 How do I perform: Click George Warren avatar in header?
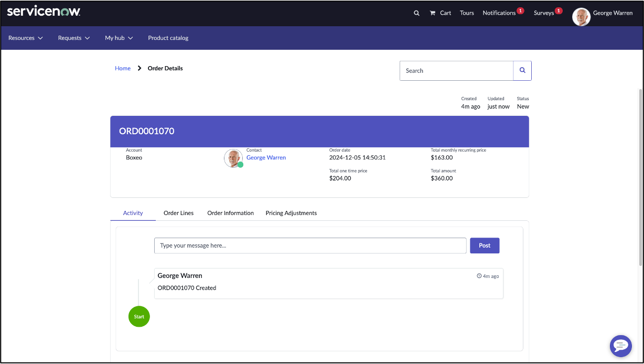[581, 17]
